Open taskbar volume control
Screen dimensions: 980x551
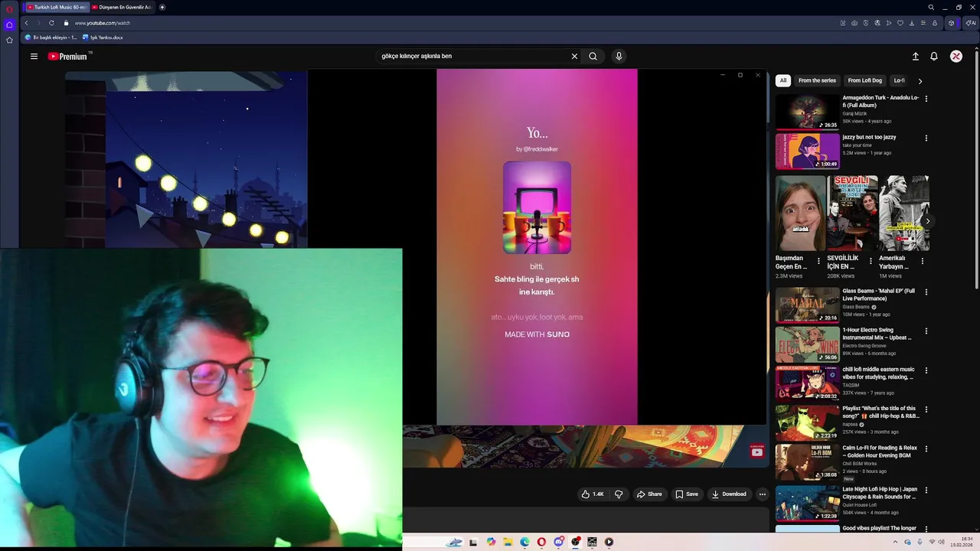[x=941, y=542]
